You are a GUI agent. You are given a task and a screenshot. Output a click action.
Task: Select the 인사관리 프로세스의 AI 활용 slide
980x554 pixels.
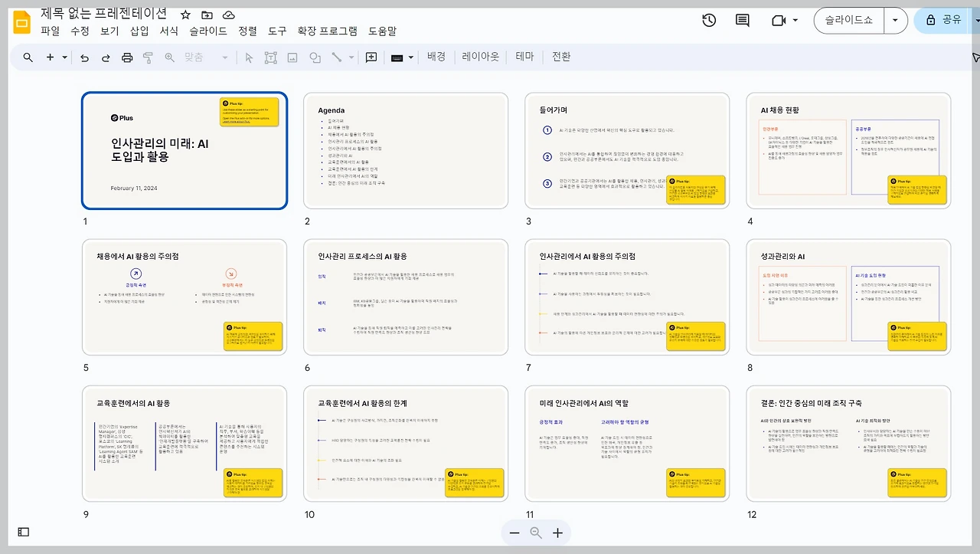click(406, 297)
